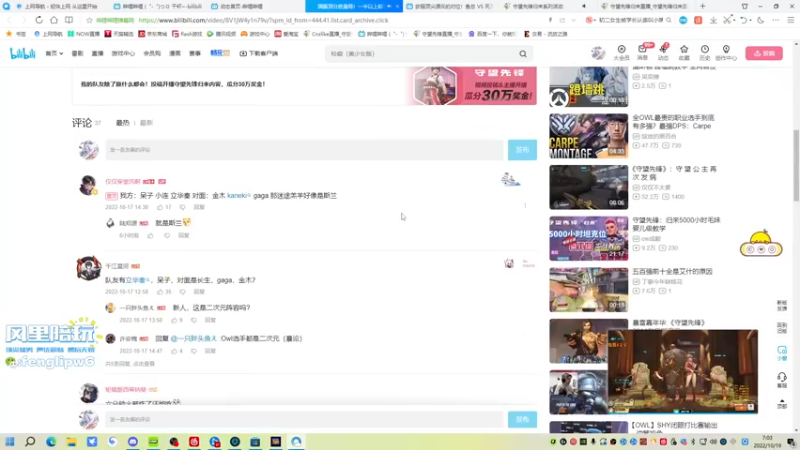Like the reply with 9 likes
The image size is (800, 450).
(x=174, y=320)
